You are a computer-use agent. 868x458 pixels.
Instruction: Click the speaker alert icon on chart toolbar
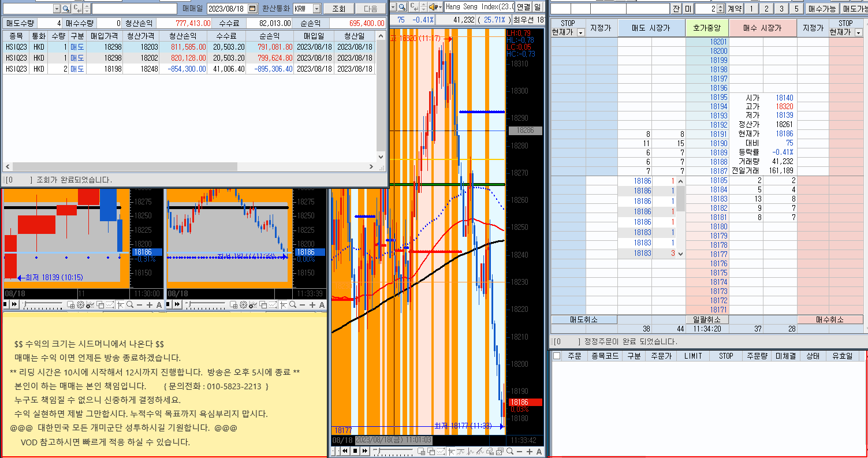(x=434, y=7)
